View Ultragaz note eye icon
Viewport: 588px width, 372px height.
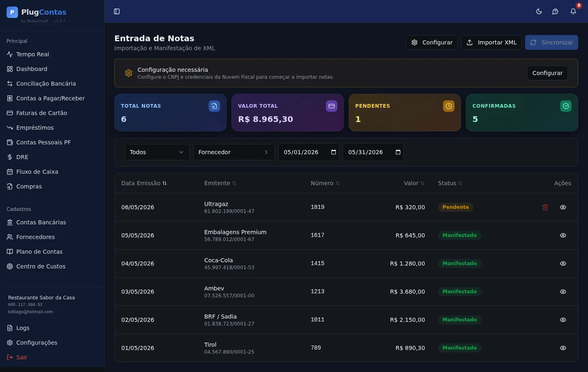tap(563, 207)
